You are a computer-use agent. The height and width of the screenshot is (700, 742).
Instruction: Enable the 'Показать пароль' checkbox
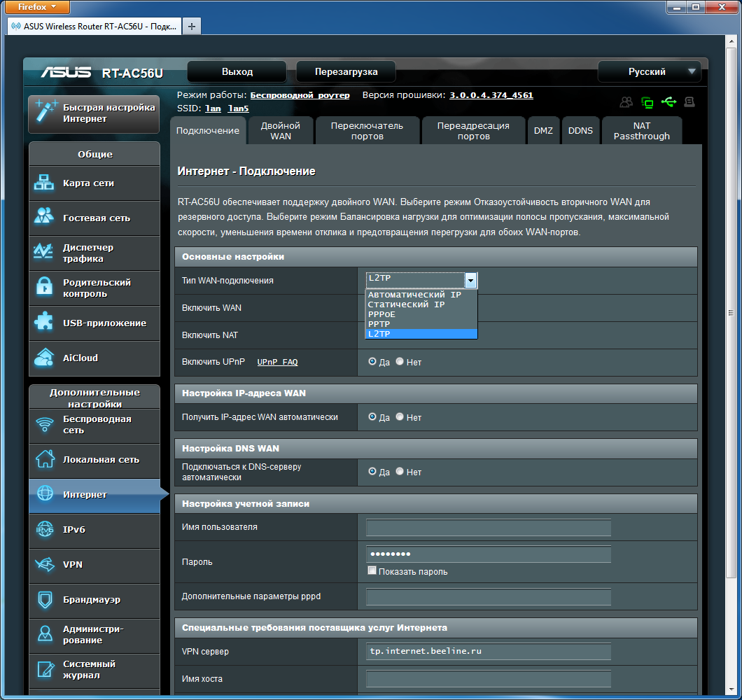pos(372,571)
